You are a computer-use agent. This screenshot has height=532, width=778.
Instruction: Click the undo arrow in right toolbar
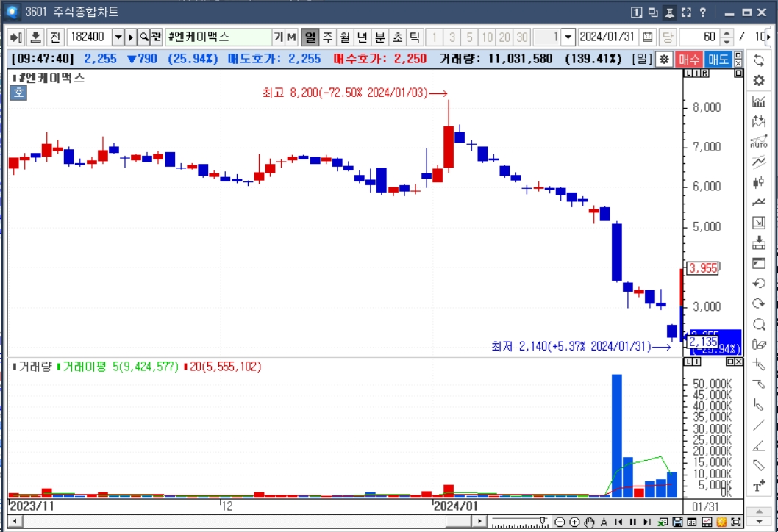coord(759,283)
